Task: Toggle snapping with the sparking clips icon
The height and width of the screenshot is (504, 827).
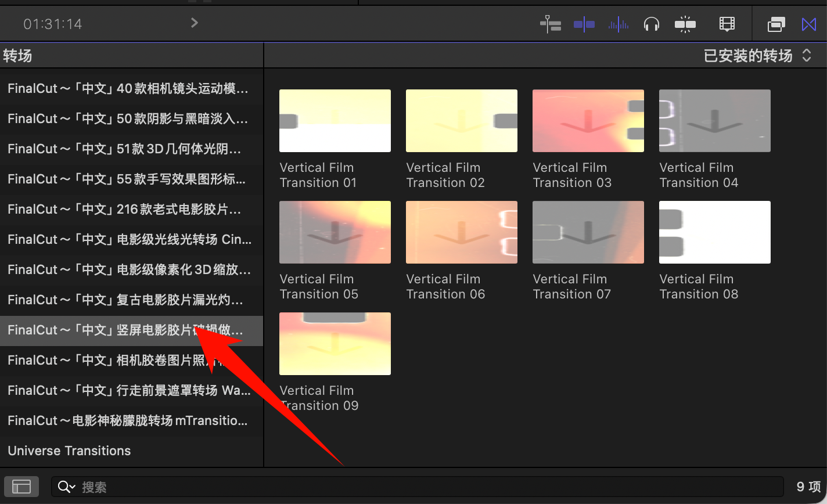Action: point(685,24)
